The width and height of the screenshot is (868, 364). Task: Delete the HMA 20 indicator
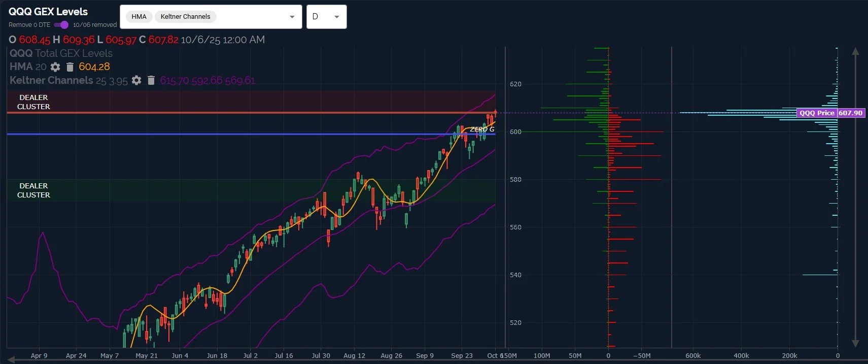click(70, 67)
